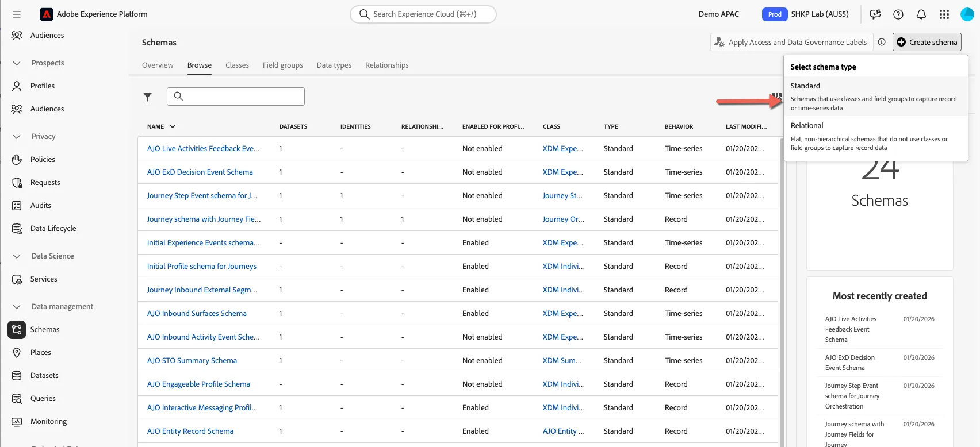Switch to the Classes tab

pos(237,65)
